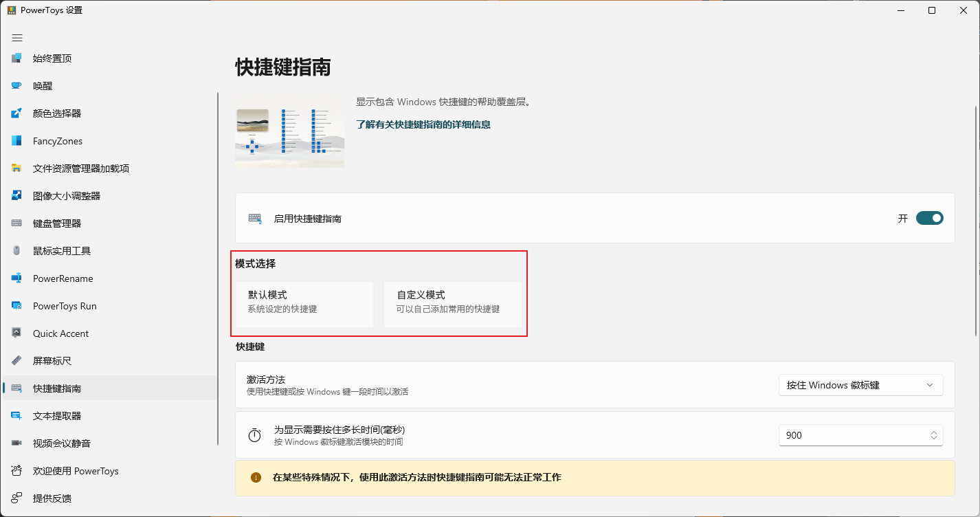Click the sidebar vertical scrollbar
The width and height of the screenshot is (980, 517).
(x=218, y=268)
